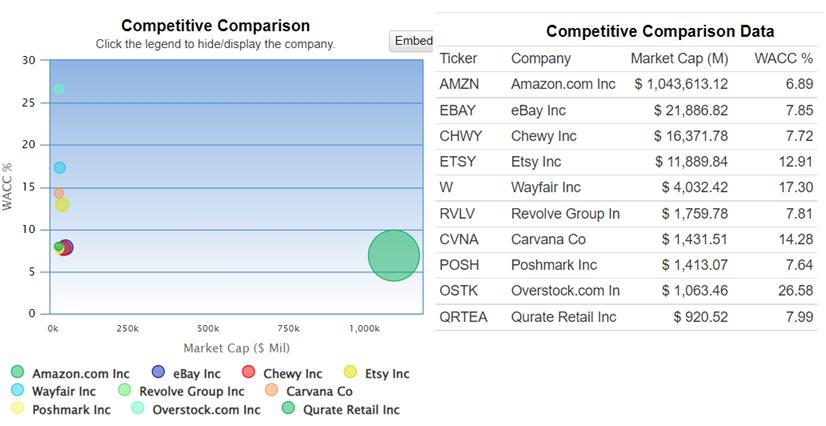
Task: Toggle Chewy Inc legend entry
Action: pos(249,373)
